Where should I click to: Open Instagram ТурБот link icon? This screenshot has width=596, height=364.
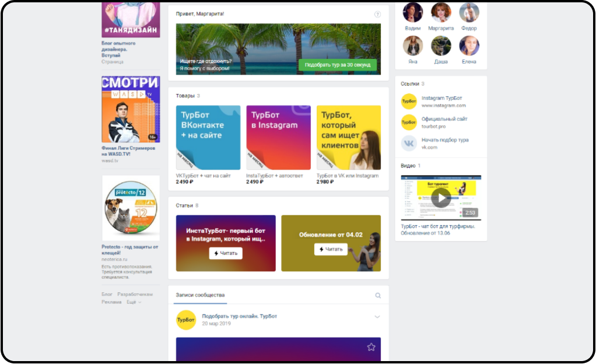409,101
